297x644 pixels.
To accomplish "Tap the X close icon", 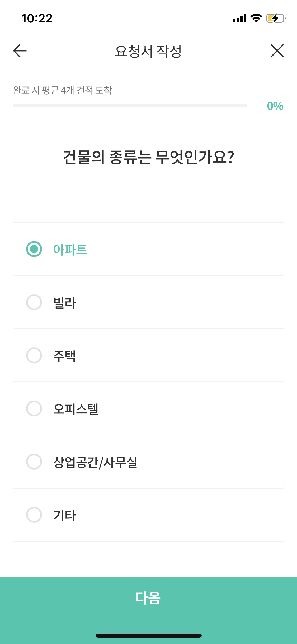I will tap(277, 51).
